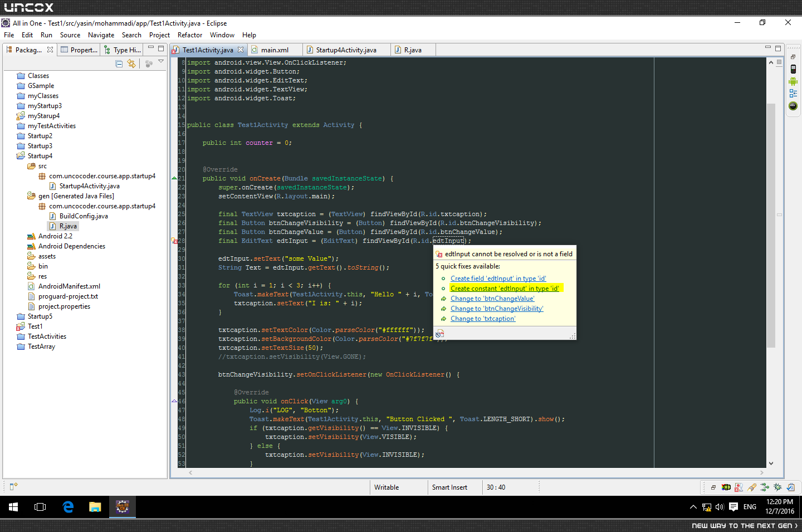
Task: Open Windows Start menu
Action: pyautogui.click(x=13, y=507)
